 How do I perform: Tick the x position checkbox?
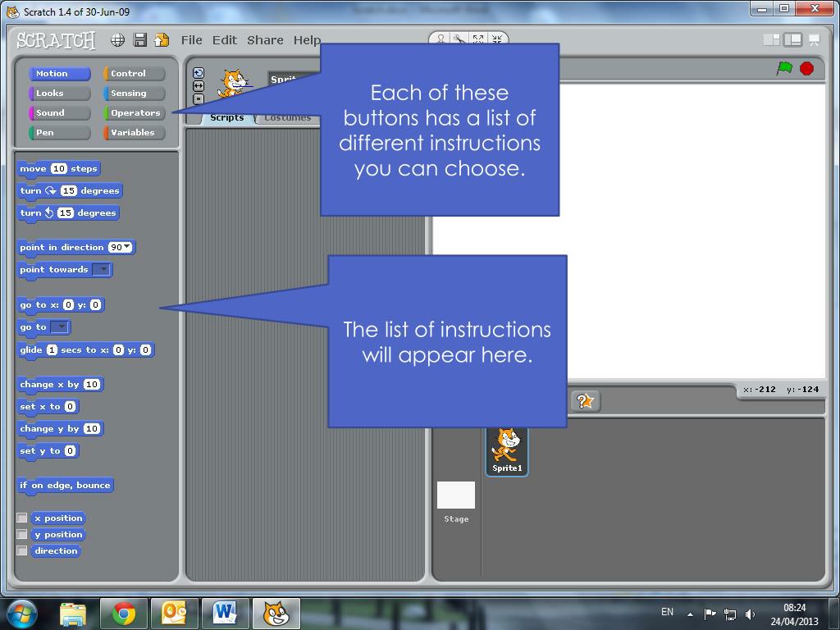click(x=22, y=518)
